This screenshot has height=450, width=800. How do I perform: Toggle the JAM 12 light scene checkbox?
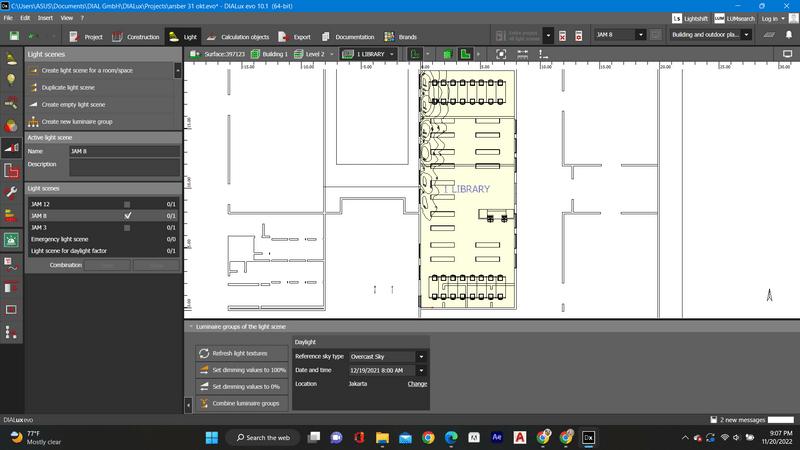[127, 204]
